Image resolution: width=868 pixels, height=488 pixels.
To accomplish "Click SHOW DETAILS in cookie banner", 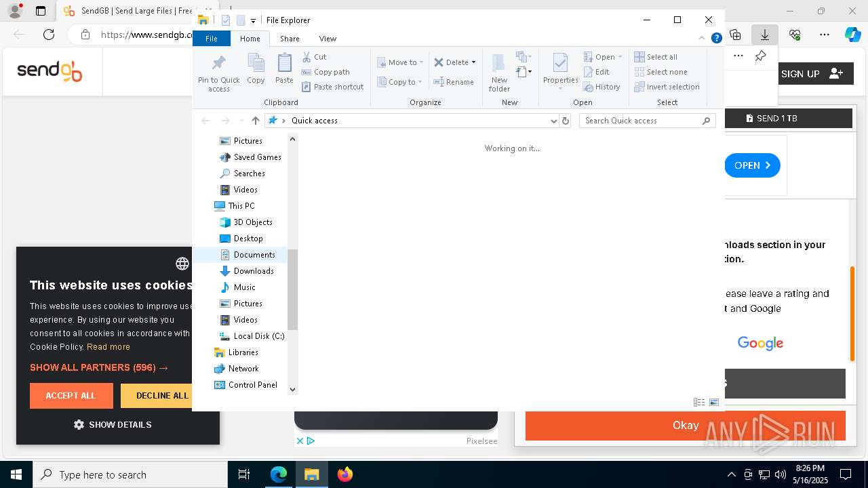I will coord(113,425).
